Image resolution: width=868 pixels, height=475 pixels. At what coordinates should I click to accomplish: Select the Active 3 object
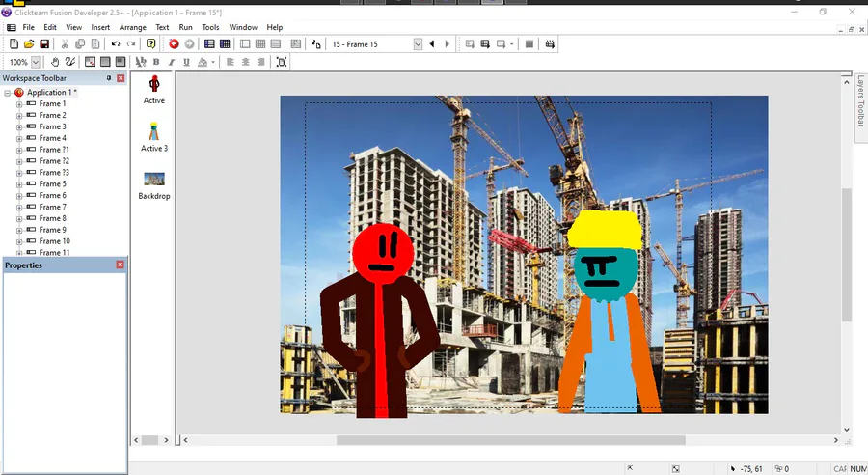154,137
